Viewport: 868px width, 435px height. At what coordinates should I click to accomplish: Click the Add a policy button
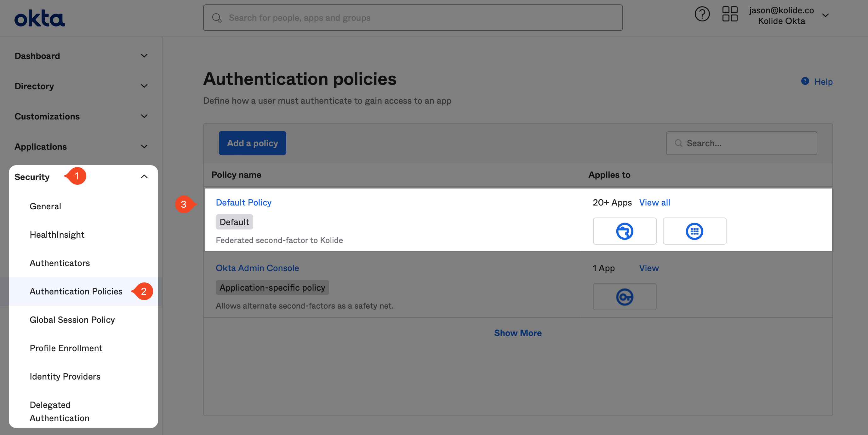252,143
